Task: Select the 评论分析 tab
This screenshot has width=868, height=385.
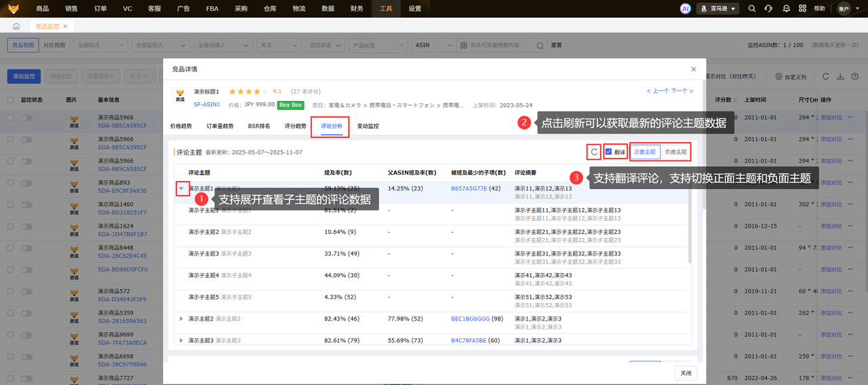Action: [x=332, y=126]
